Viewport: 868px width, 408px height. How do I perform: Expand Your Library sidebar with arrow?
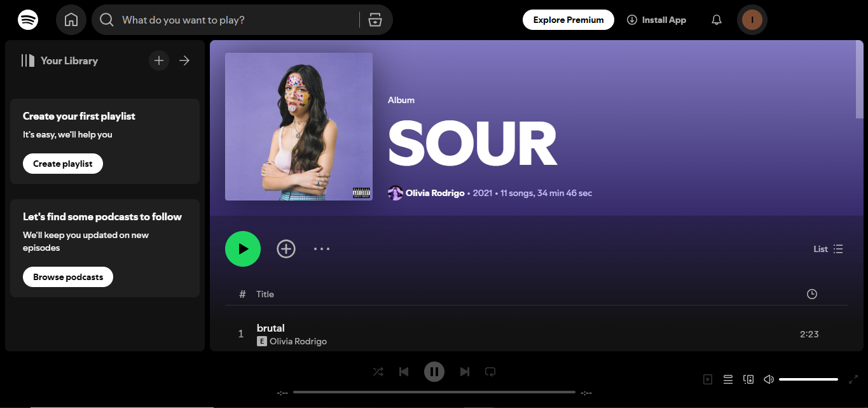[x=184, y=60]
